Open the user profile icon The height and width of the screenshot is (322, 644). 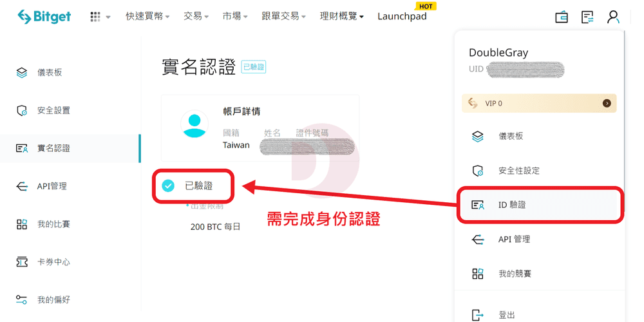pyautogui.click(x=613, y=17)
